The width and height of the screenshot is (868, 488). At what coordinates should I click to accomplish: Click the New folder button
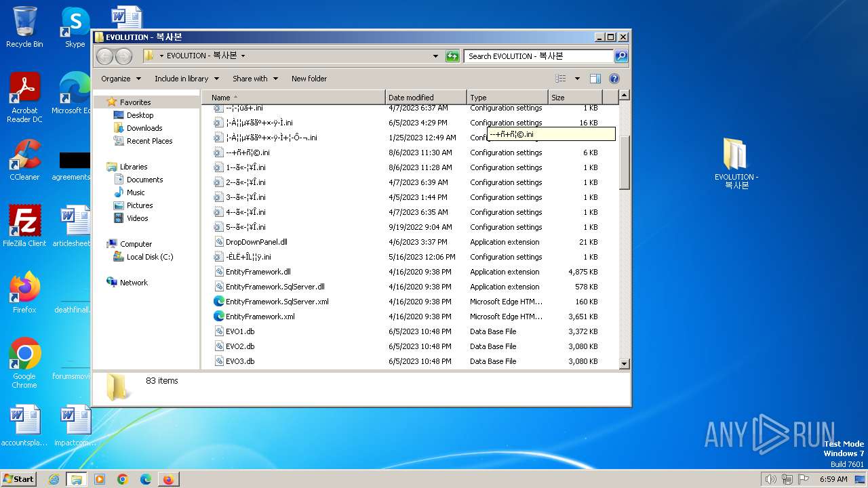click(x=309, y=79)
